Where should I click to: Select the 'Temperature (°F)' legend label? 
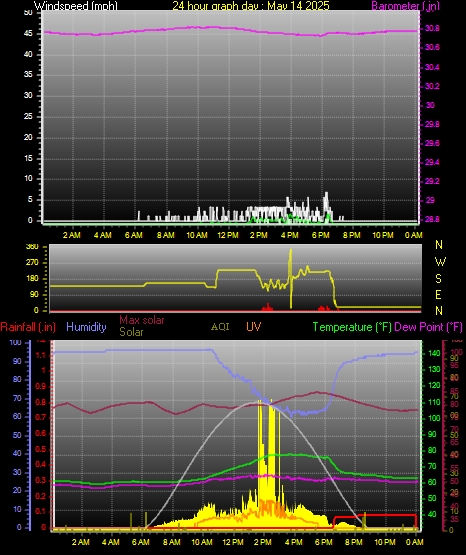(x=352, y=327)
